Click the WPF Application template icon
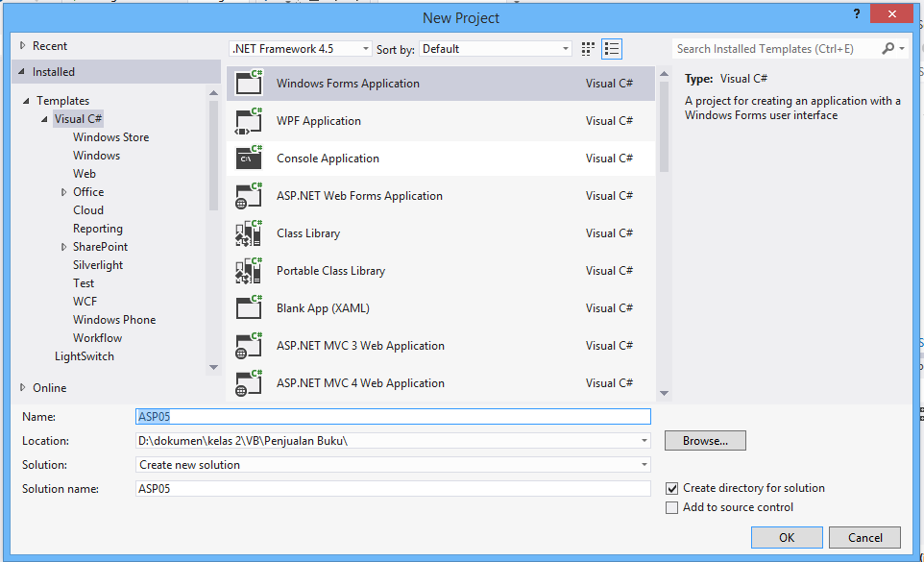Screen dimensions: 924x562 click(x=249, y=121)
